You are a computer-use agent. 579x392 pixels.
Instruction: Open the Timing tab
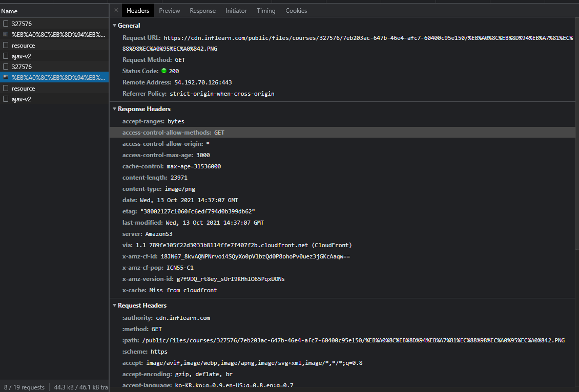tap(266, 11)
